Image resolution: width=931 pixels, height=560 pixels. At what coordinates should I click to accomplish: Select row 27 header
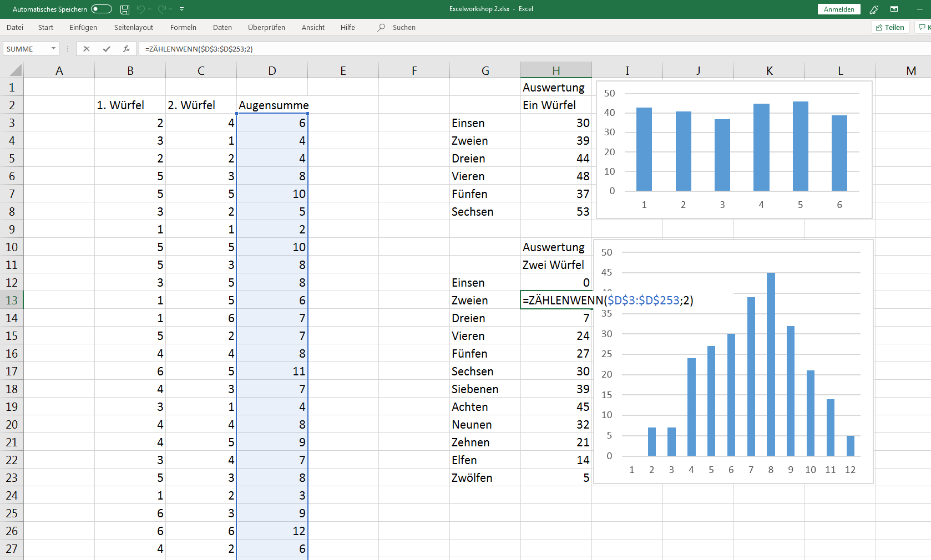(12, 548)
